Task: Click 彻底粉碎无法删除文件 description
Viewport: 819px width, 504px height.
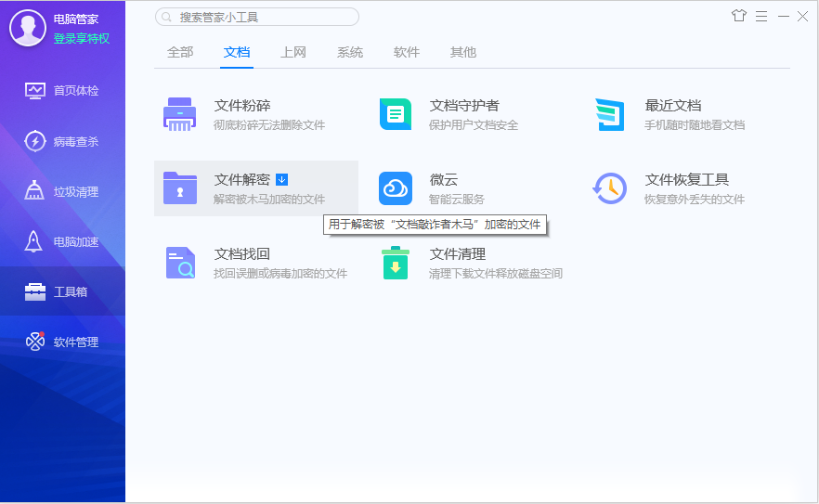Action: click(269, 125)
